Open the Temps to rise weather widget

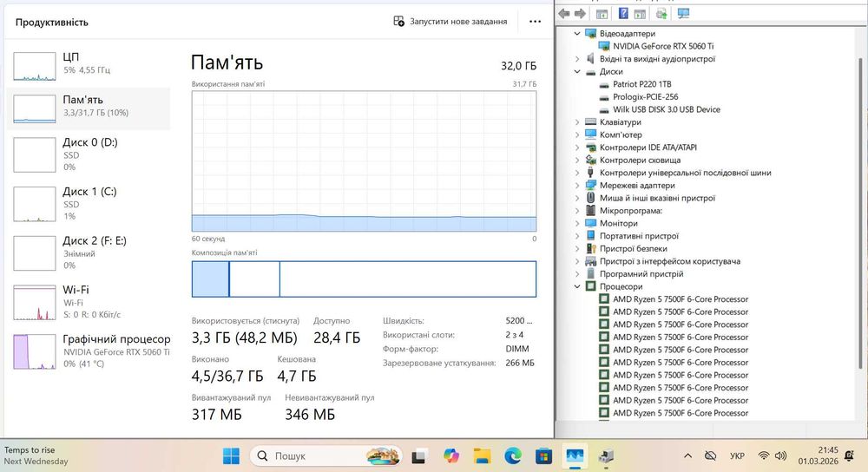(36, 456)
